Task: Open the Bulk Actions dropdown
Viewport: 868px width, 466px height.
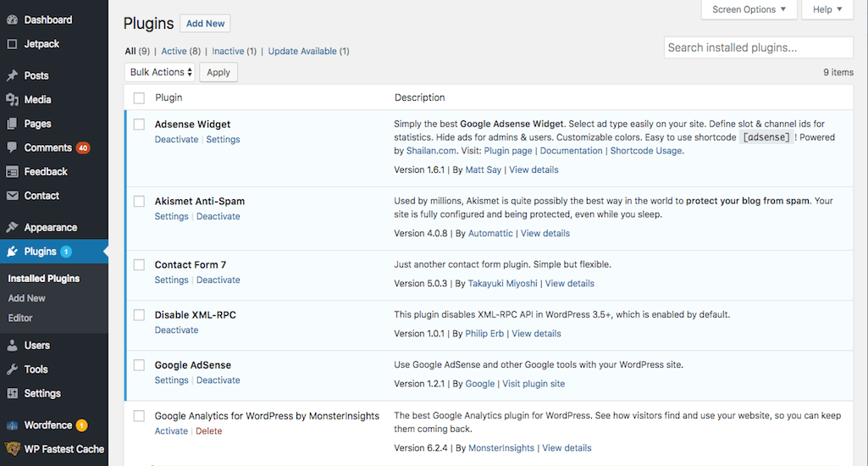Action: pyautogui.click(x=160, y=72)
